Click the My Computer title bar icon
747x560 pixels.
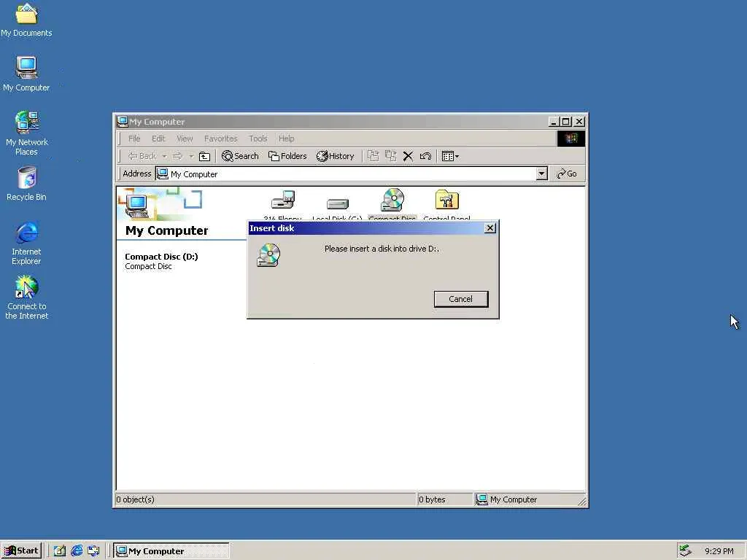pyautogui.click(x=123, y=122)
